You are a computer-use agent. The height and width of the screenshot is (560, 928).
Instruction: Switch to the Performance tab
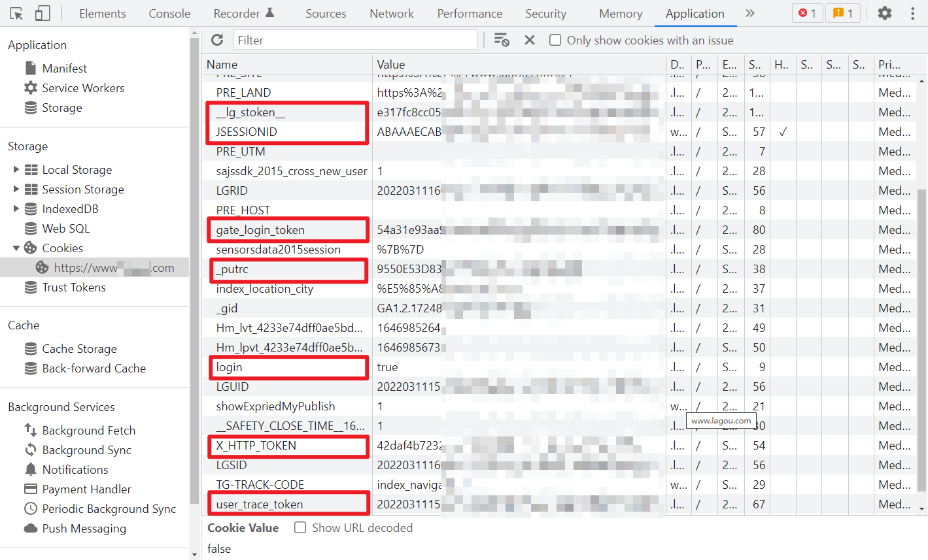click(x=470, y=13)
